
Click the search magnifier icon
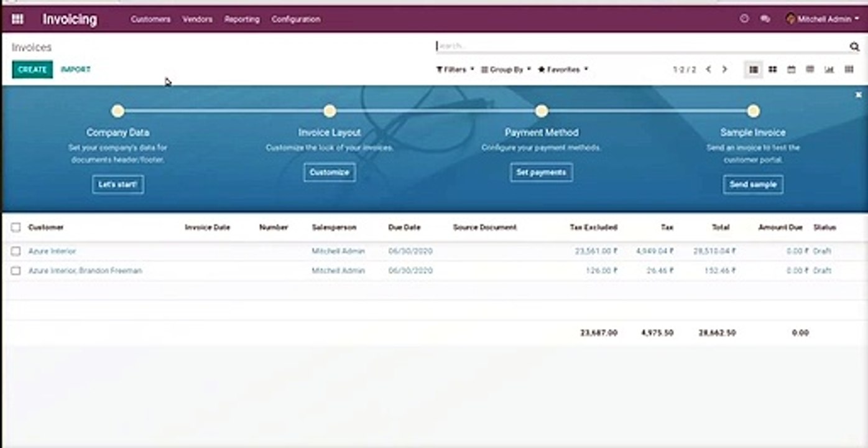(854, 47)
